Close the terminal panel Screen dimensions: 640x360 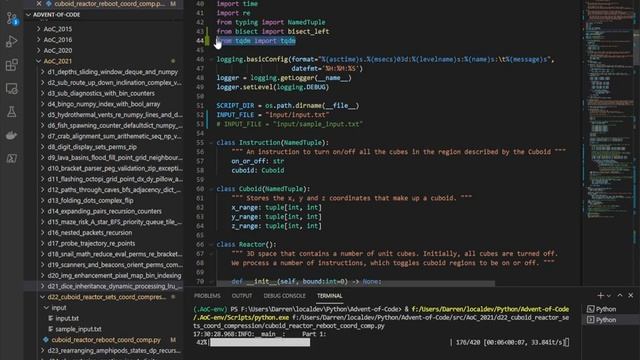[631, 296]
